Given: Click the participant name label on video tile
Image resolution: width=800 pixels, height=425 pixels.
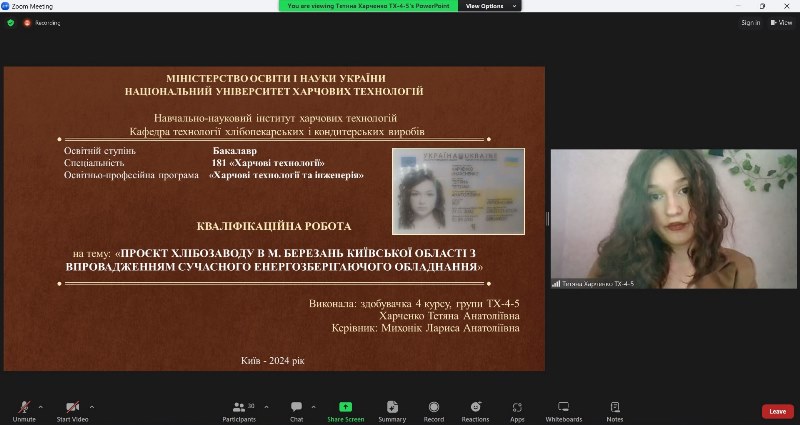Looking at the screenshot, I should tap(593, 284).
